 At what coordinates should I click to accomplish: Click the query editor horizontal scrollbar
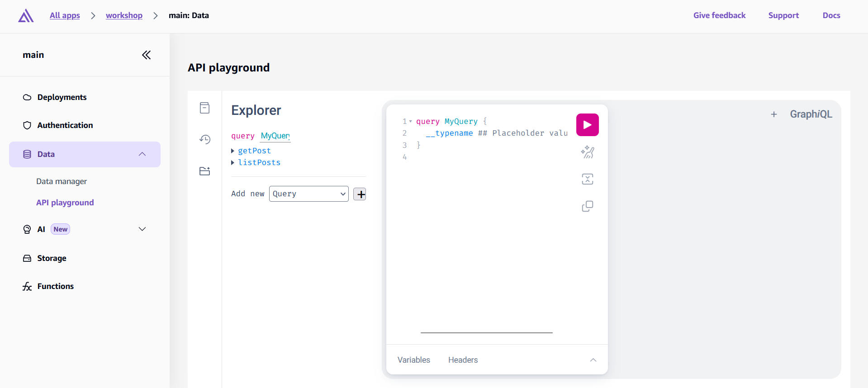pos(487,333)
